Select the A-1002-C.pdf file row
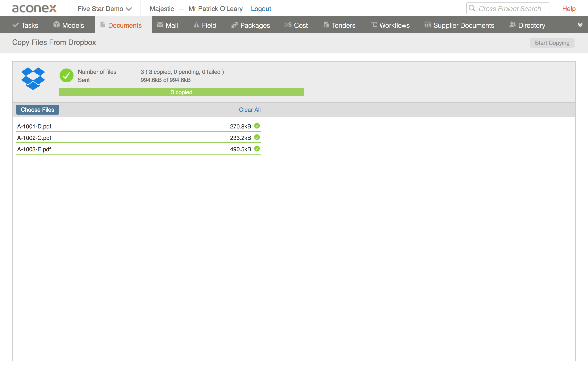The image size is (588, 367). [121, 138]
